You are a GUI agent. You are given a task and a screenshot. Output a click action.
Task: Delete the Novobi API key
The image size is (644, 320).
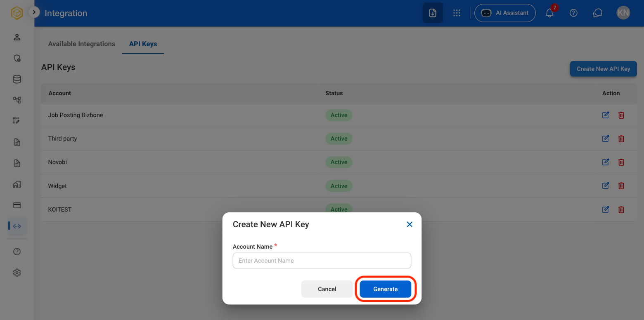621,162
